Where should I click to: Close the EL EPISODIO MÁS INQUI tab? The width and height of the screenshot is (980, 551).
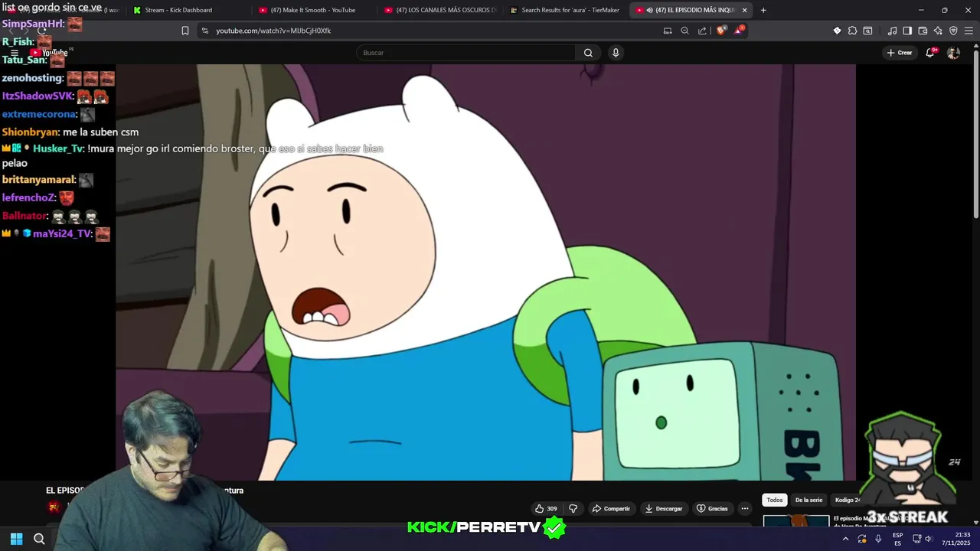744,10
